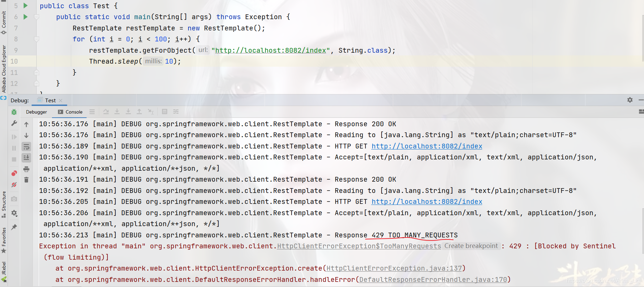644x287 pixels.
Task: Click Step Over icon
Action: 106,112
